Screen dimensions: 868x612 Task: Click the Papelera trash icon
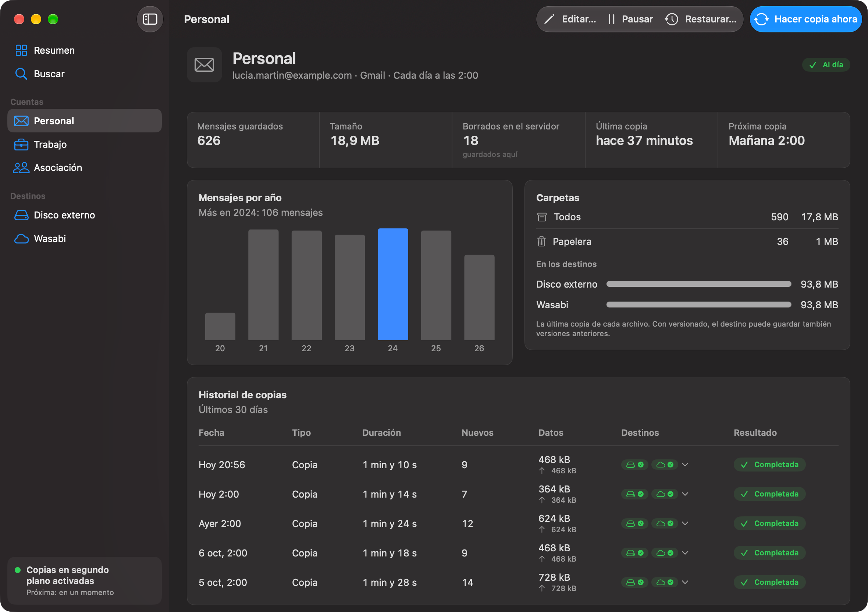click(x=541, y=241)
